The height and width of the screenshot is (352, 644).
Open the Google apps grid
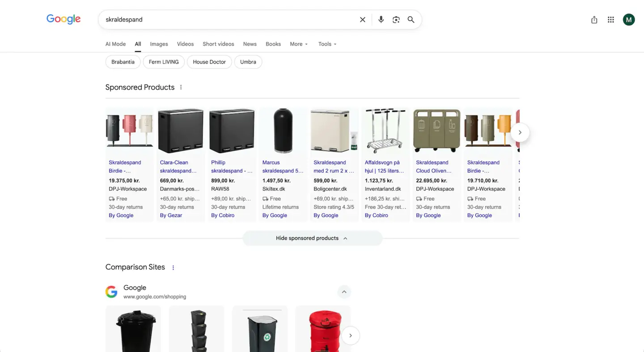(611, 20)
